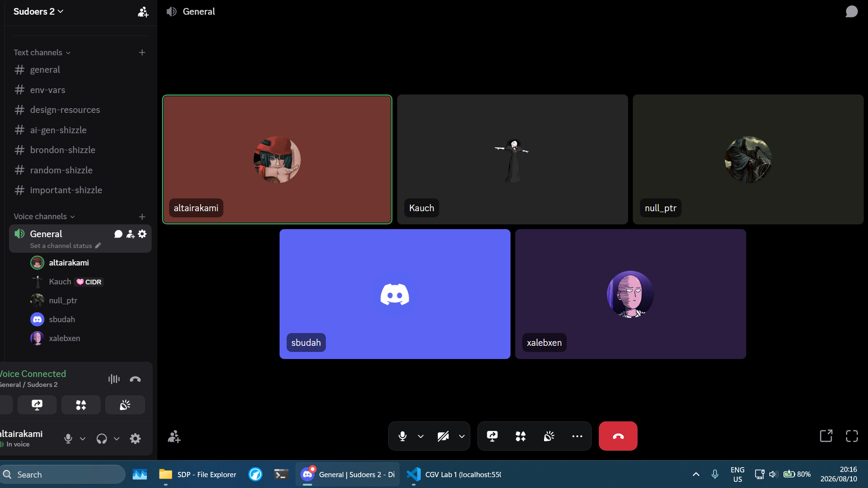Open Sudoers 2 server dropdown

pyautogui.click(x=38, y=11)
